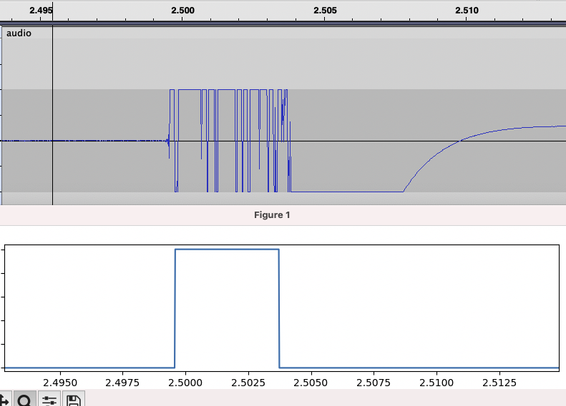Click the 2.4950 x-axis tick label

coord(60,383)
